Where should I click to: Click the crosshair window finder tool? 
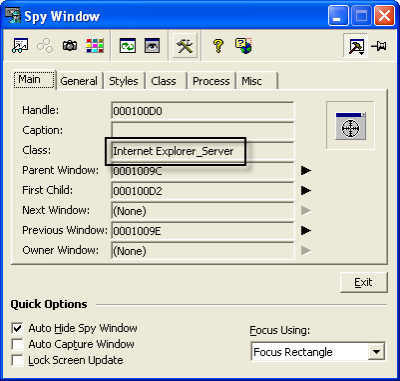(350, 126)
